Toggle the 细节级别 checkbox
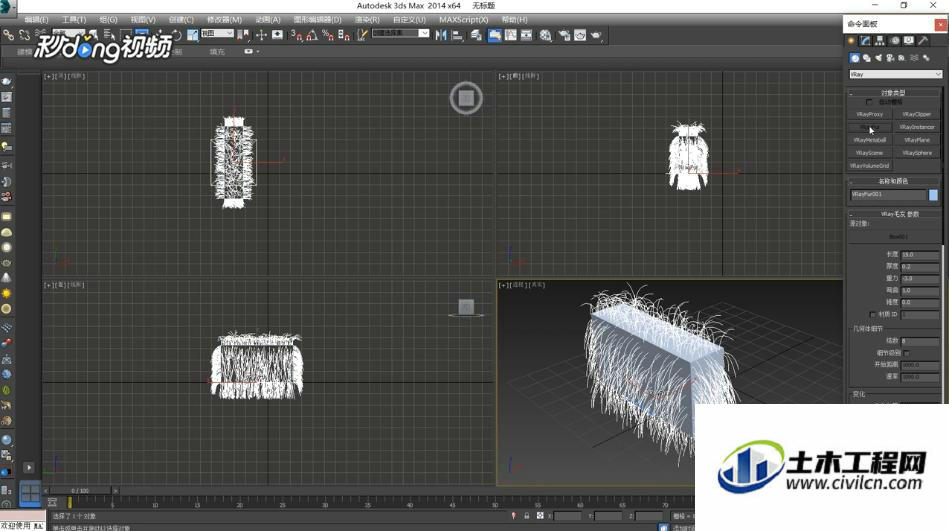949x531 pixels. coord(907,353)
